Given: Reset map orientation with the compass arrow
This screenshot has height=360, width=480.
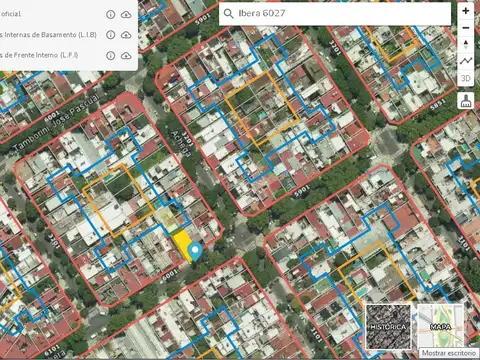Looking at the screenshot, I should coord(466,44).
